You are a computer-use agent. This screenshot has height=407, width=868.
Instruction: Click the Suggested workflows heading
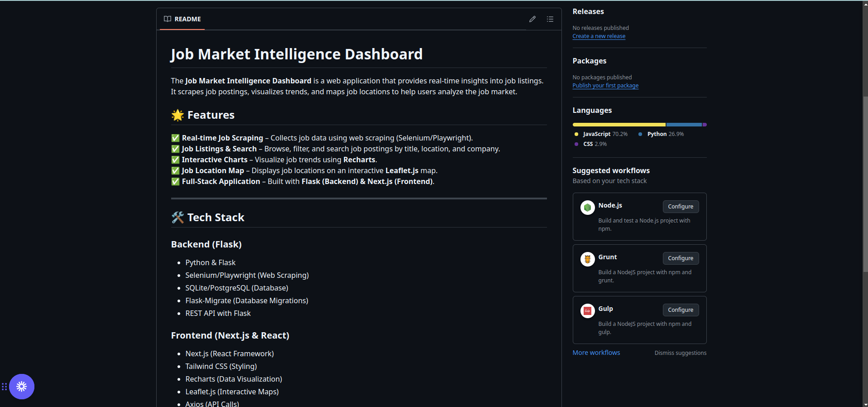[611, 171]
